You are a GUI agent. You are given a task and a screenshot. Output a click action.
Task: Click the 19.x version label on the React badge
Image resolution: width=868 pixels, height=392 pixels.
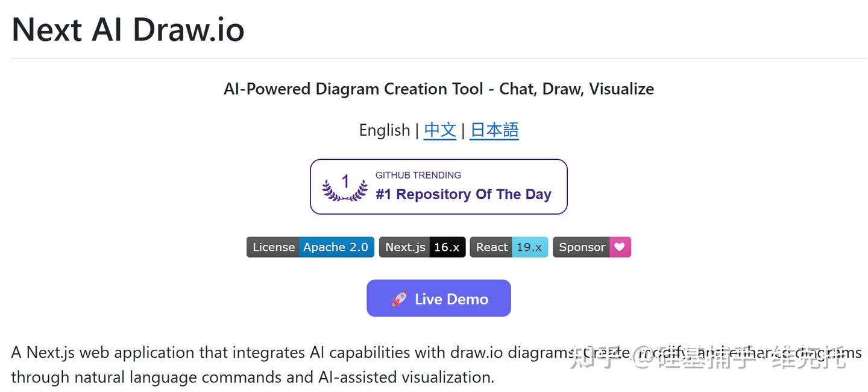529,247
